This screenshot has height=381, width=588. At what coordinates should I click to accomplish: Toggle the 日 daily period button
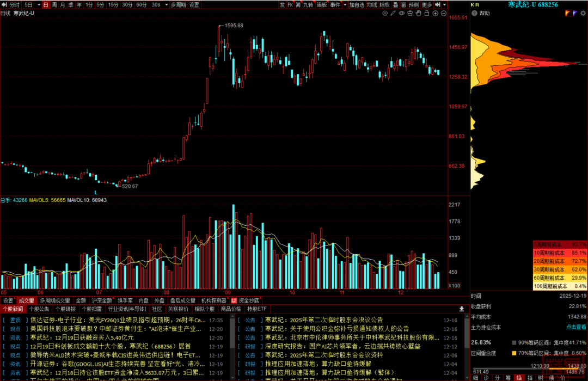pyautogui.click(x=45, y=4)
